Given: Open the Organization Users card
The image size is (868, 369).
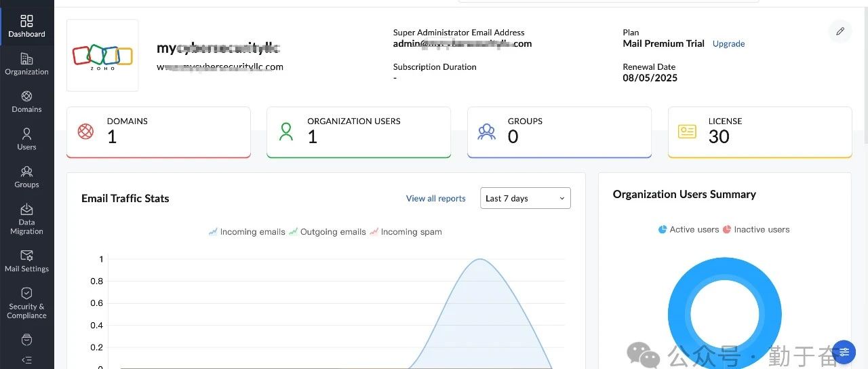Looking at the screenshot, I should tap(359, 132).
